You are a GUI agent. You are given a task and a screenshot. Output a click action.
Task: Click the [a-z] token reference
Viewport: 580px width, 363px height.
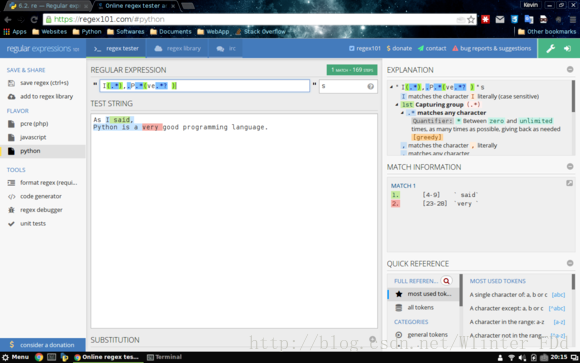click(559, 322)
